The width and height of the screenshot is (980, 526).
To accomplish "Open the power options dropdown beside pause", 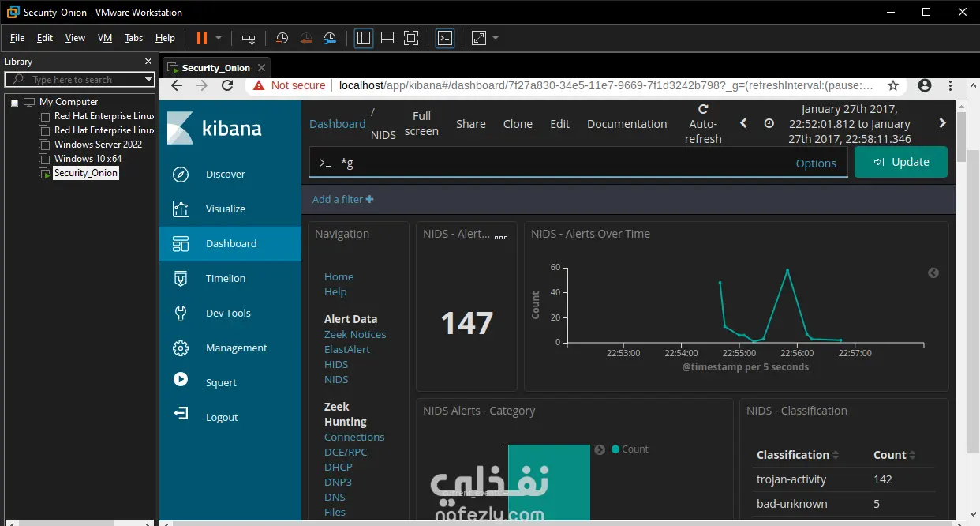I will [x=219, y=38].
